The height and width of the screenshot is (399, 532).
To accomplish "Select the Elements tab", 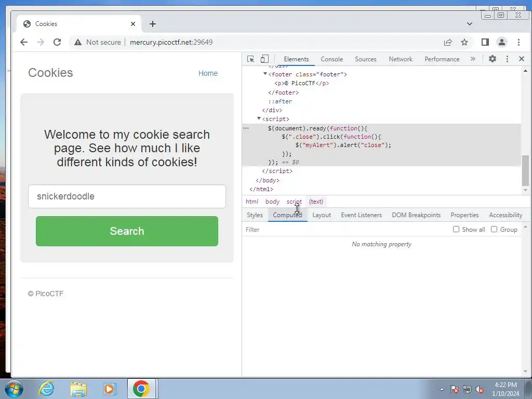I will 296,59.
